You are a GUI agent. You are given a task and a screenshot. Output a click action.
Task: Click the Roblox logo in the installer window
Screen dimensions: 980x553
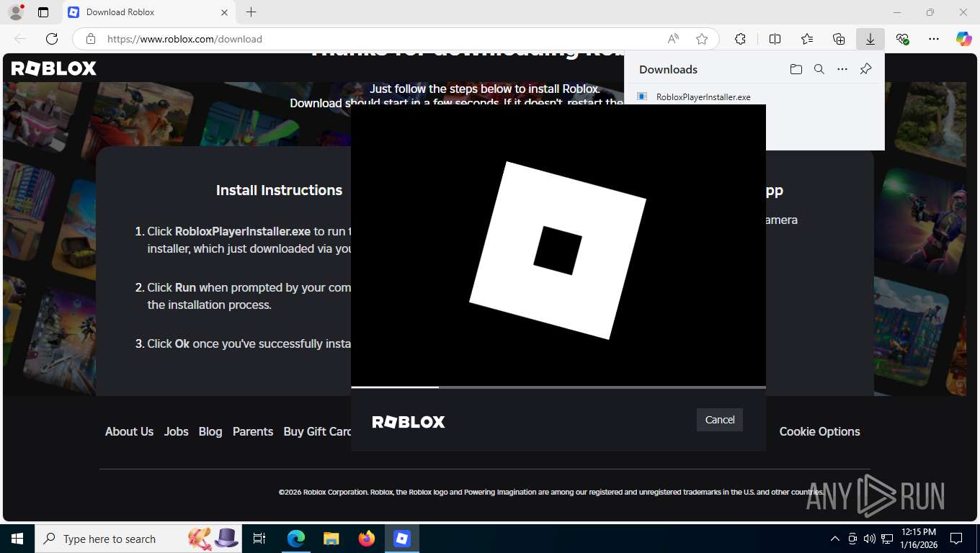coord(409,422)
